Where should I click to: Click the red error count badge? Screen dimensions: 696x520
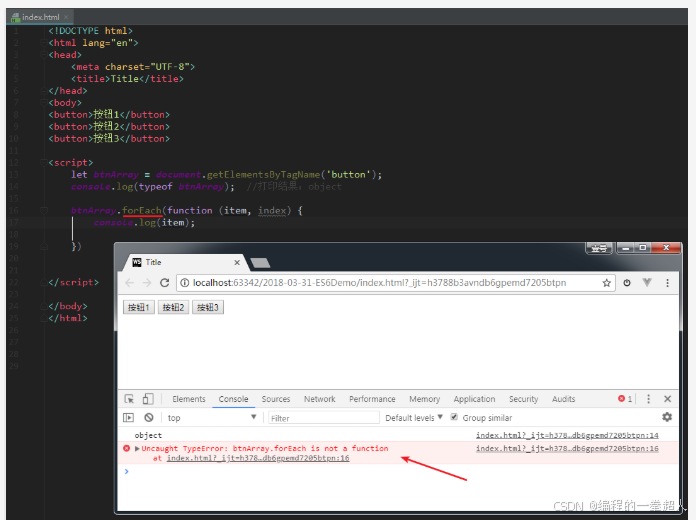click(x=625, y=399)
